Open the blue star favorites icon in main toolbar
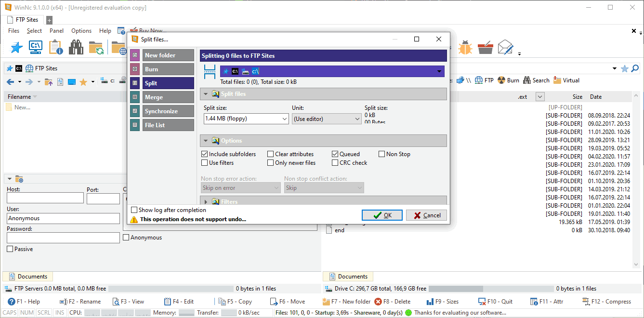 coord(17,47)
